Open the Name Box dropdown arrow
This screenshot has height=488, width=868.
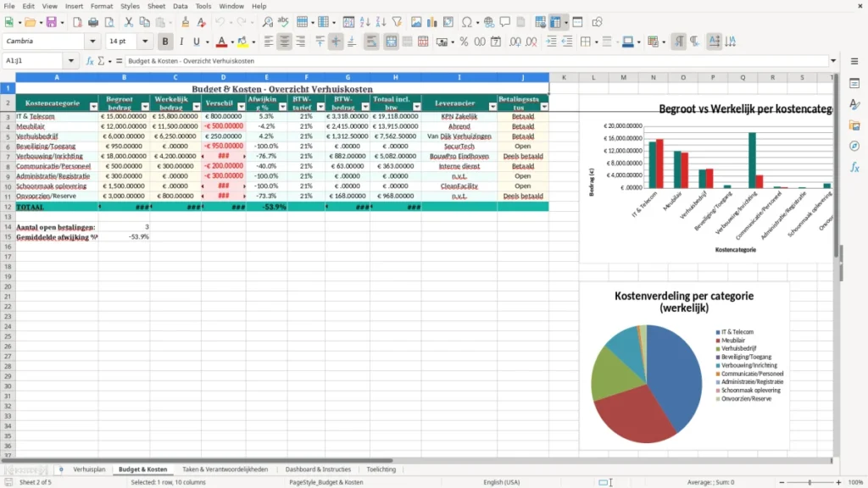[x=71, y=61]
